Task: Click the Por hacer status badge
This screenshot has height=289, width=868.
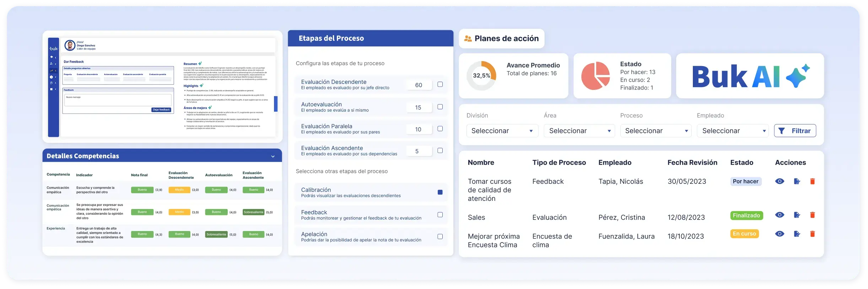Action: click(x=745, y=181)
